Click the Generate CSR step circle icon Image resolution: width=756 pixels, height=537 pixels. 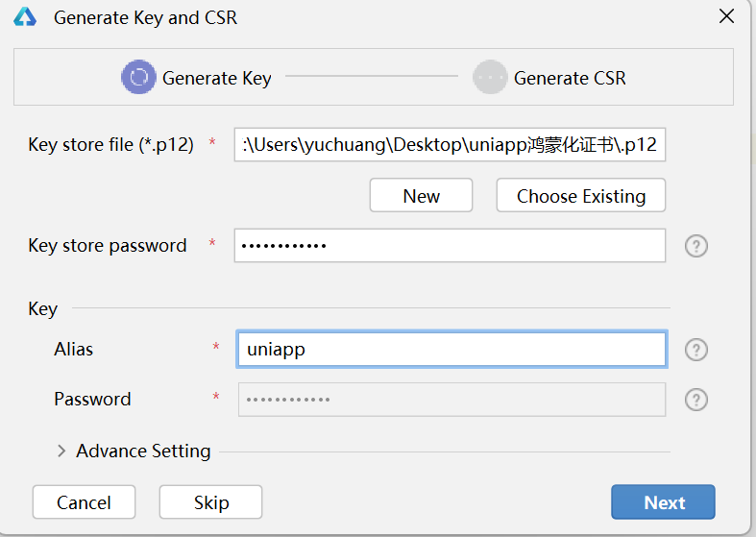click(x=490, y=77)
